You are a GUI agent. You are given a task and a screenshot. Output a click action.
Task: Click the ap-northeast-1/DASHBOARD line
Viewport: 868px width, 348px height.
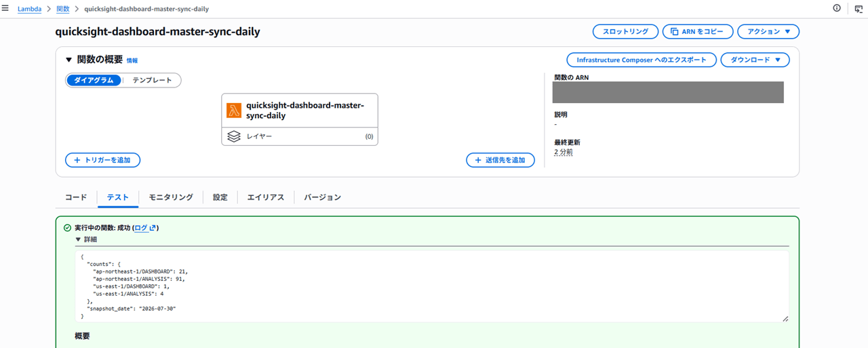tap(140, 271)
